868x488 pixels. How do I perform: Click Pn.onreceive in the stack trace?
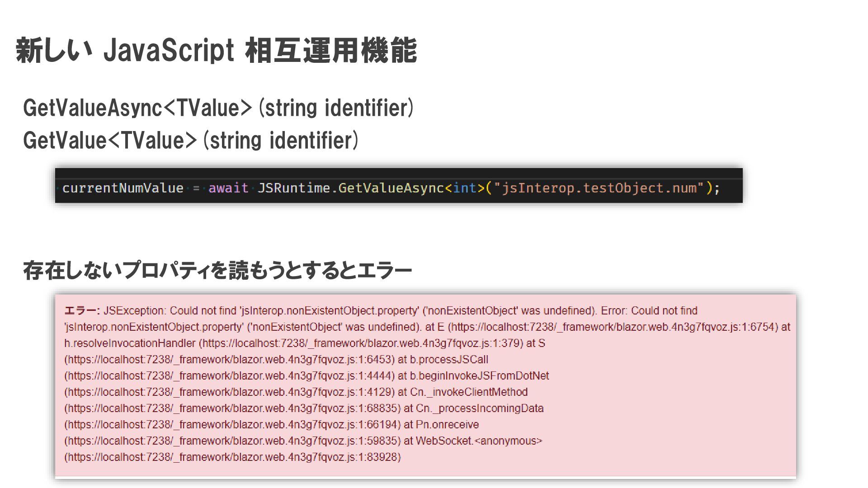pyautogui.click(x=447, y=425)
